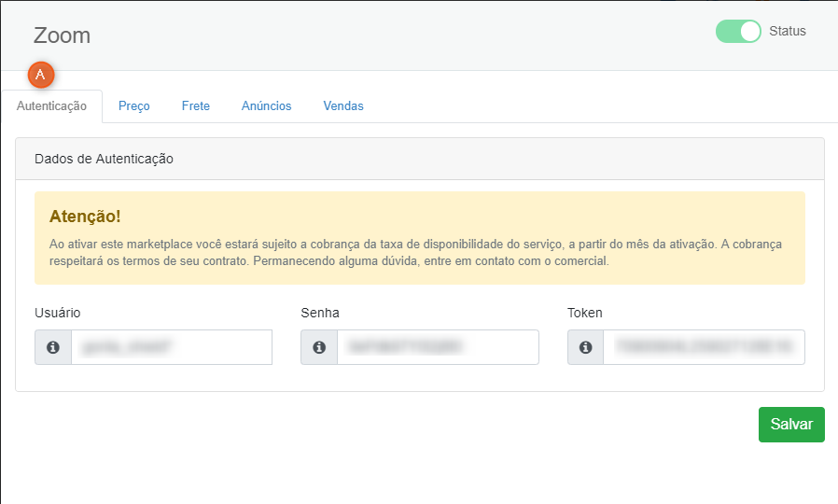Click the Senha info icon

pos(319,347)
